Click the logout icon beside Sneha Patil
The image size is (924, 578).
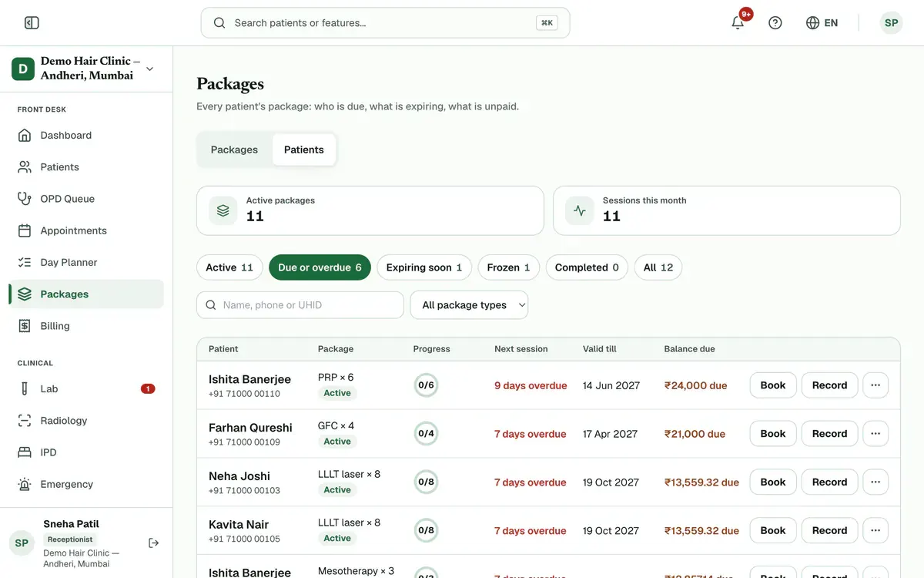coord(153,543)
